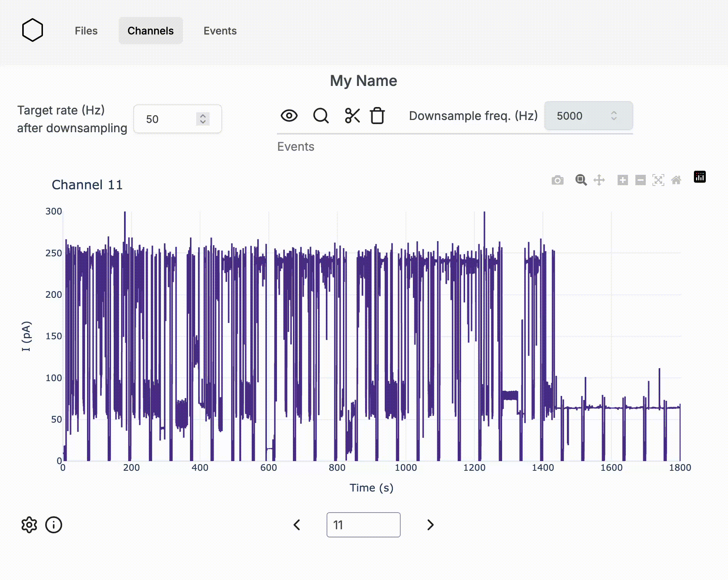Open settings gear at bottom left
Screen dimensions: 728x580
(29, 525)
